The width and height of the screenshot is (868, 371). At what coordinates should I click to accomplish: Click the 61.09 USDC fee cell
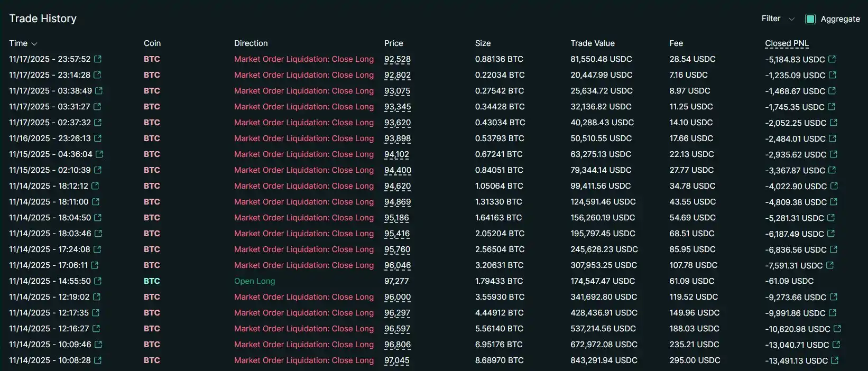click(692, 281)
